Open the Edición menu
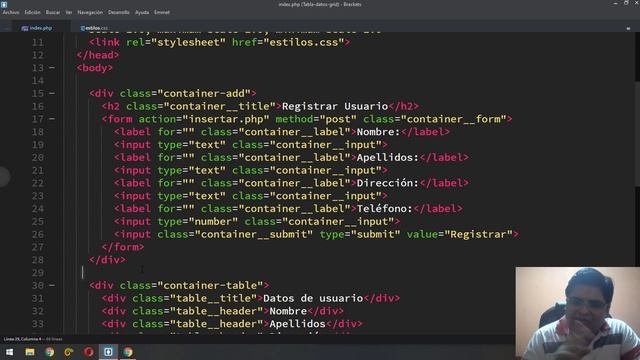 pos(32,12)
